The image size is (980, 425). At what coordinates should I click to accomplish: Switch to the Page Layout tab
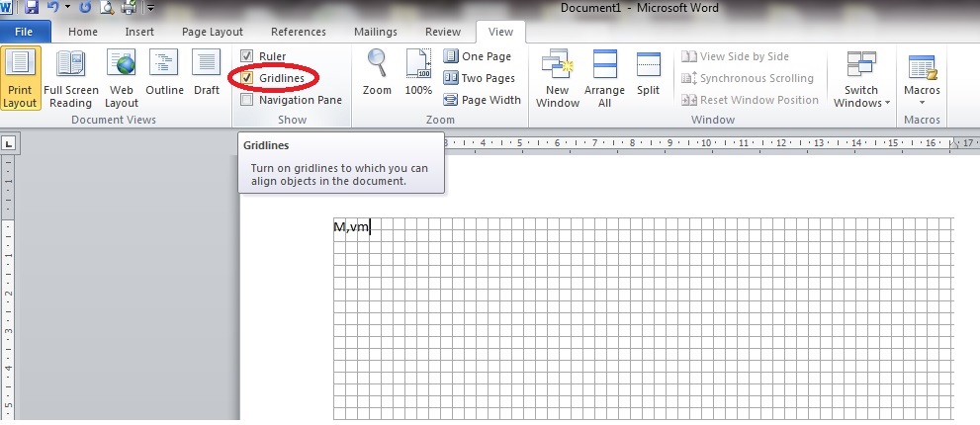(212, 32)
